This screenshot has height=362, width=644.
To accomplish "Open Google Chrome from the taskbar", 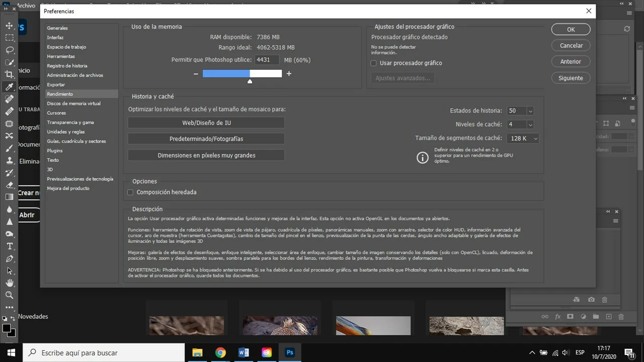I will pyautogui.click(x=220, y=353).
